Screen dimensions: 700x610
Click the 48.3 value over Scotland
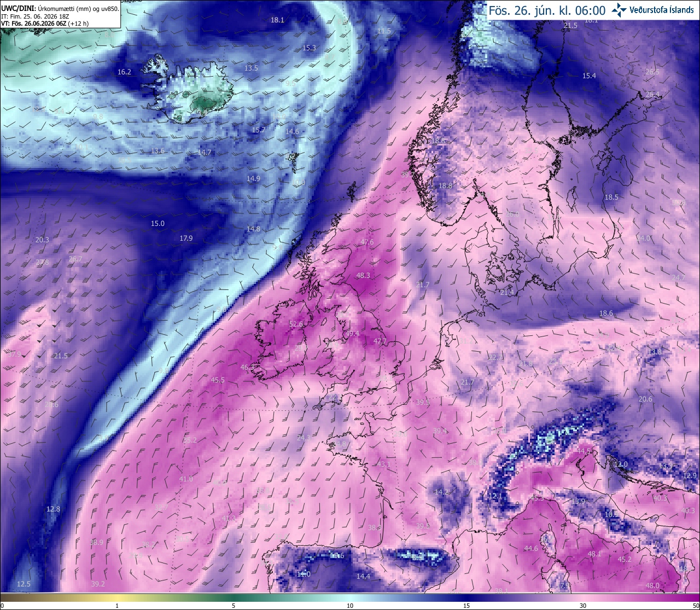(x=363, y=276)
